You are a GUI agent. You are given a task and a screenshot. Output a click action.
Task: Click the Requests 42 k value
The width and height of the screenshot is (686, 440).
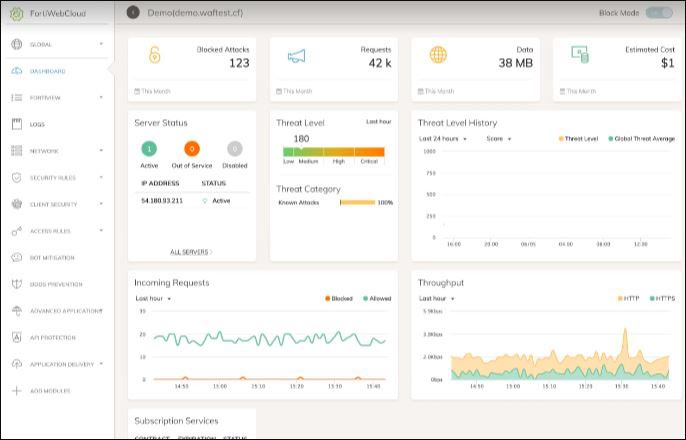tap(380, 63)
